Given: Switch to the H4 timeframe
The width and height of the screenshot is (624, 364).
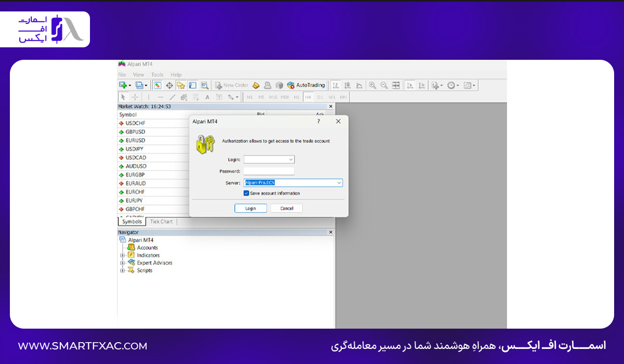Looking at the screenshot, I should click(x=308, y=97).
